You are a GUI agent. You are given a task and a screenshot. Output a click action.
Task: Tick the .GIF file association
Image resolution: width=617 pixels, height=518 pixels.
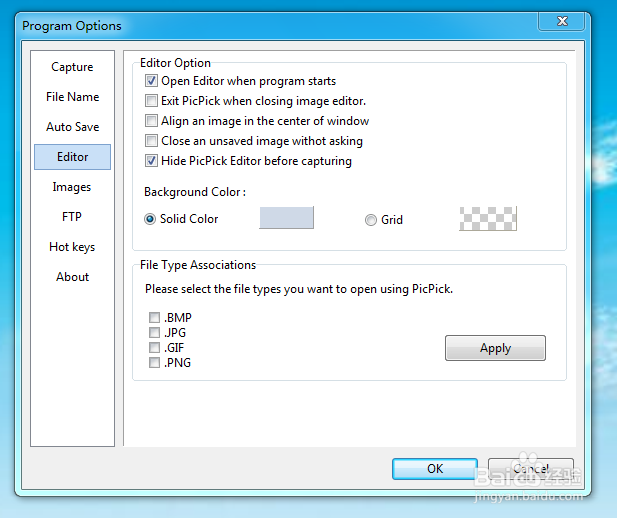coord(154,348)
